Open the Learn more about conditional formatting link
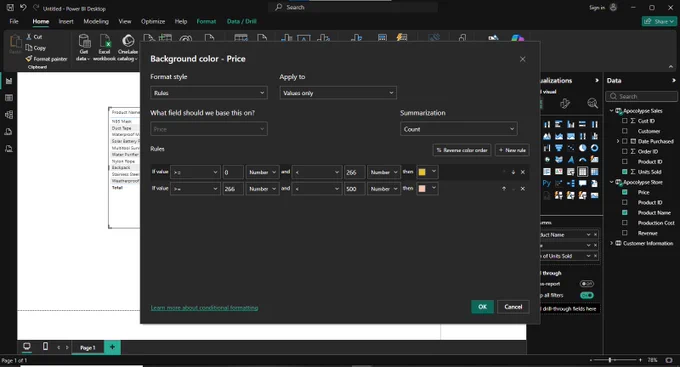The height and width of the screenshot is (367, 680). click(x=204, y=308)
